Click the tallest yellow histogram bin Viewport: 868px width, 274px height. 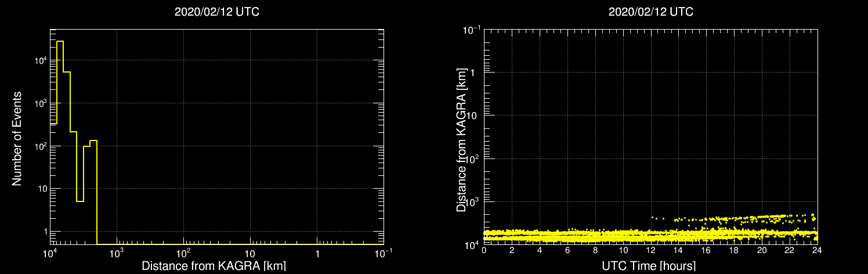tap(60, 143)
